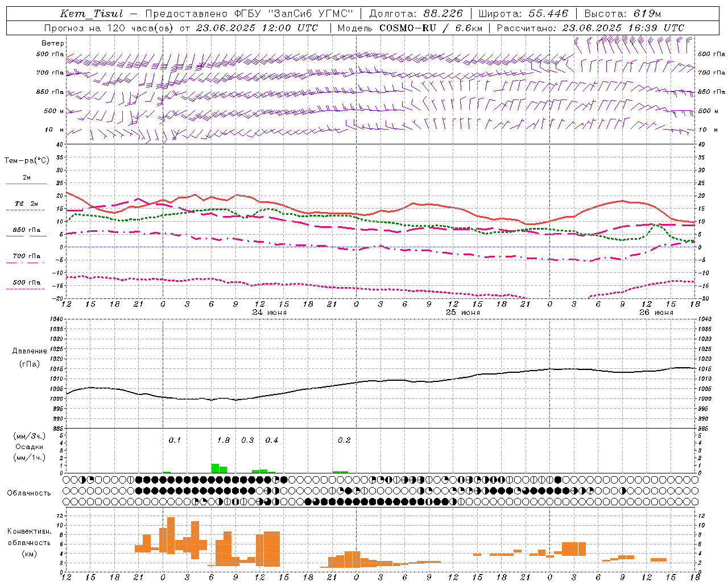The image size is (728, 582).
Task: Click the 25 июня date label
Action: [x=462, y=313]
